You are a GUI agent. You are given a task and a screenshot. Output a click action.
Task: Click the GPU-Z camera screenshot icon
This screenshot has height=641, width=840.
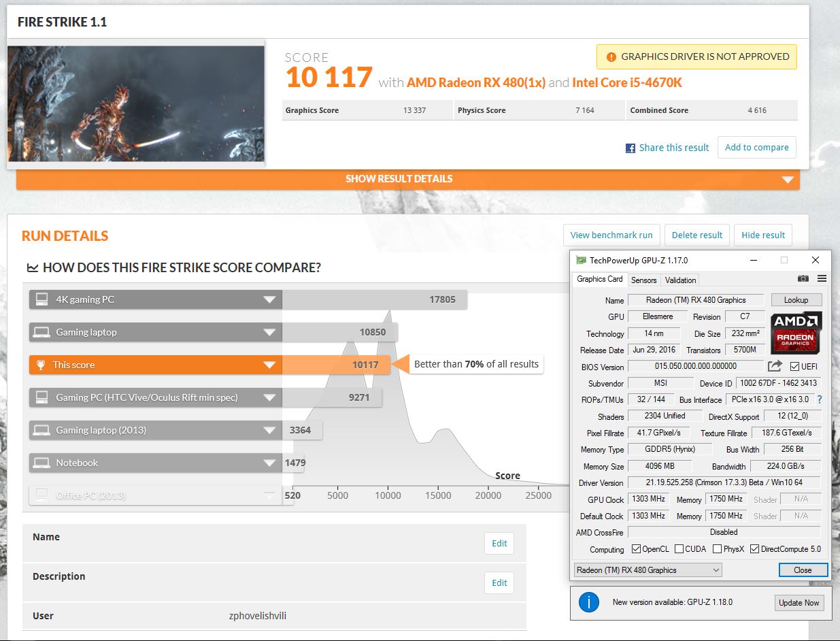(x=803, y=279)
